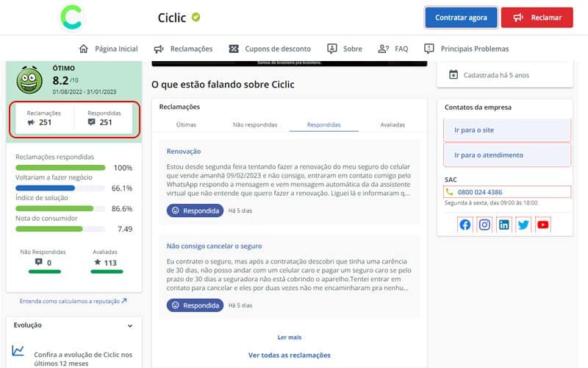Click the line chart icon under Evolução
Image resolution: width=588 pixels, height=368 pixels.
[18, 351]
